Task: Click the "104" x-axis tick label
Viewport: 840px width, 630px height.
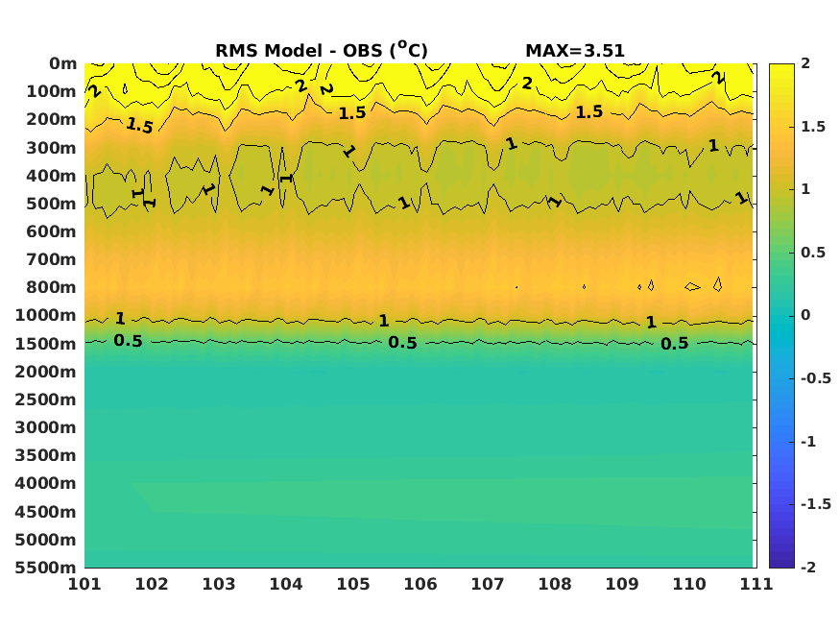Action: (x=286, y=584)
